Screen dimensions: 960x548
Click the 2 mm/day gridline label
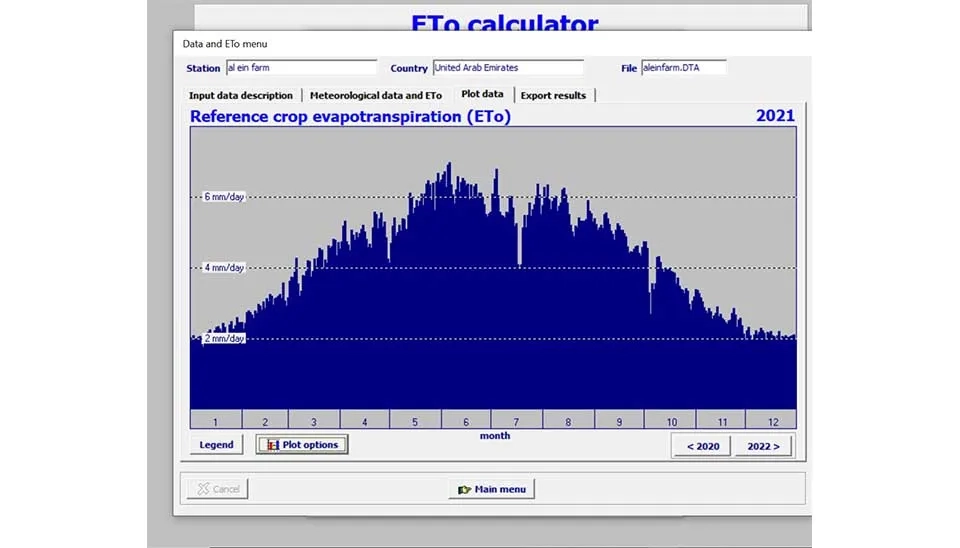click(221, 339)
